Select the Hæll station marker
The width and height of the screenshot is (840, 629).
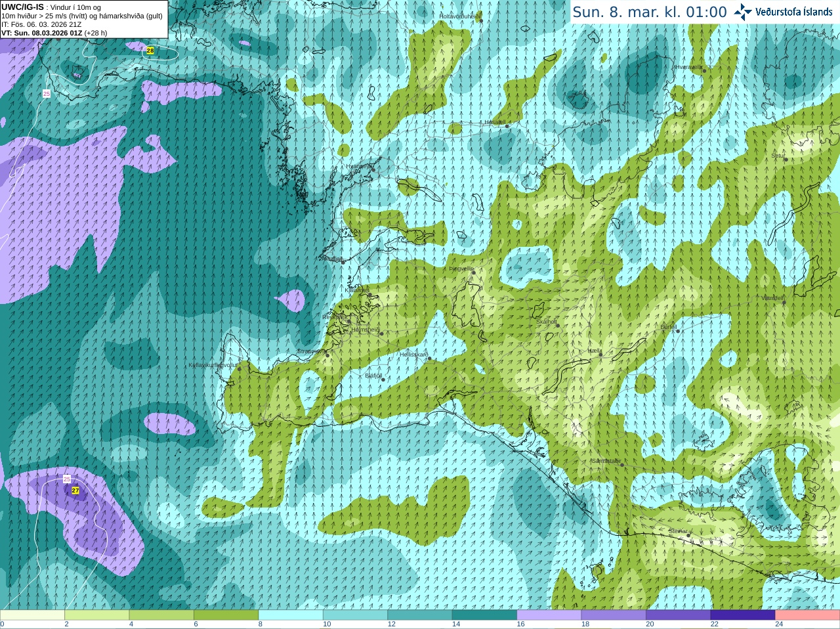click(600, 355)
